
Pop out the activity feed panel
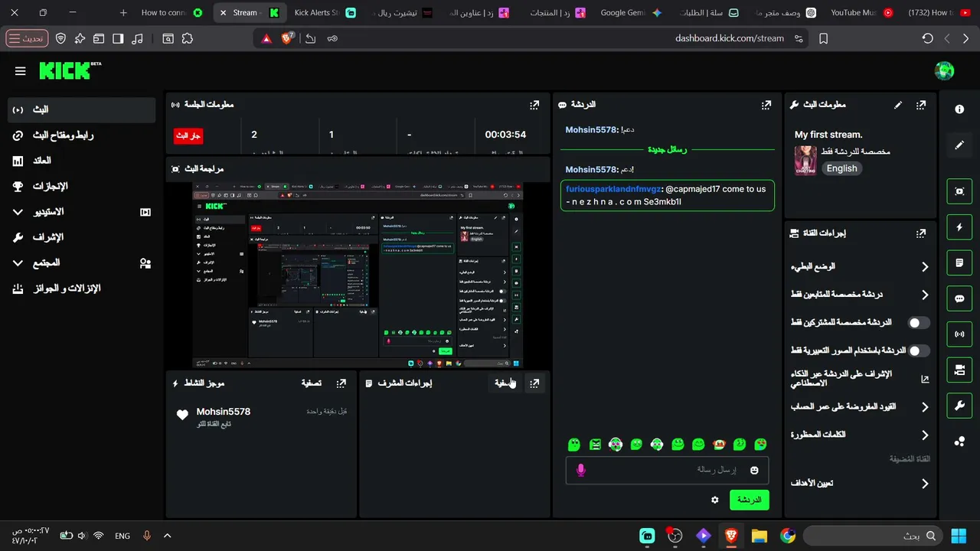click(341, 383)
